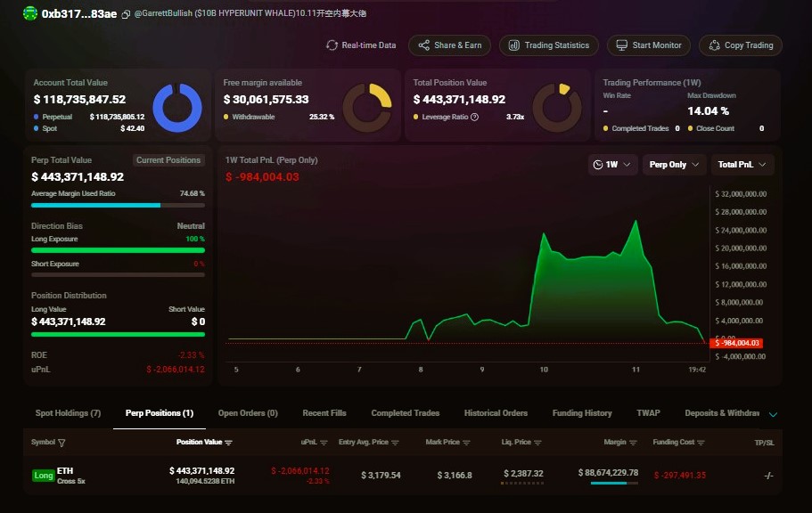Click the red PnL price marker on chart
The width and height of the screenshot is (812, 513).
coord(736,343)
